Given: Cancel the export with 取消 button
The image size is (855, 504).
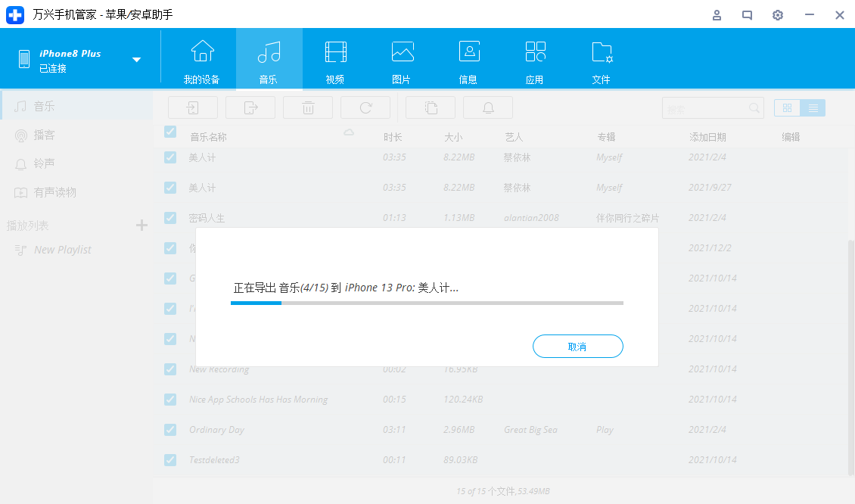Looking at the screenshot, I should pos(577,347).
